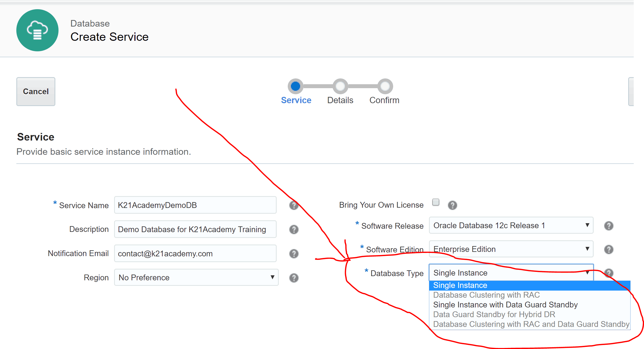
Task: Enable the Bring Your Own License checkbox
Action: tap(436, 202)
